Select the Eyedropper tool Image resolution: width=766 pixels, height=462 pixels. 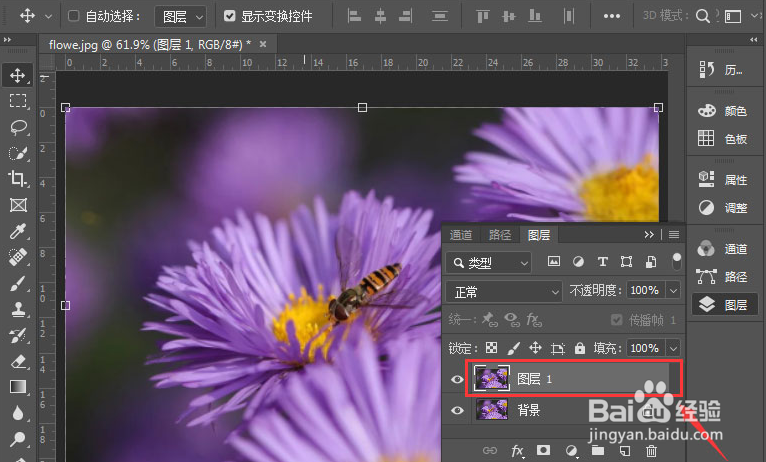18,231
